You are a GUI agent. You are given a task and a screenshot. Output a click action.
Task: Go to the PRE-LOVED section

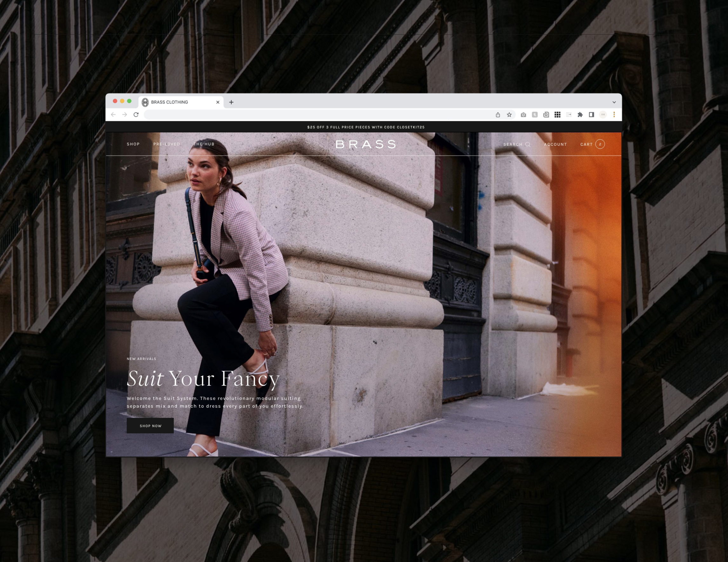(166, 144)
